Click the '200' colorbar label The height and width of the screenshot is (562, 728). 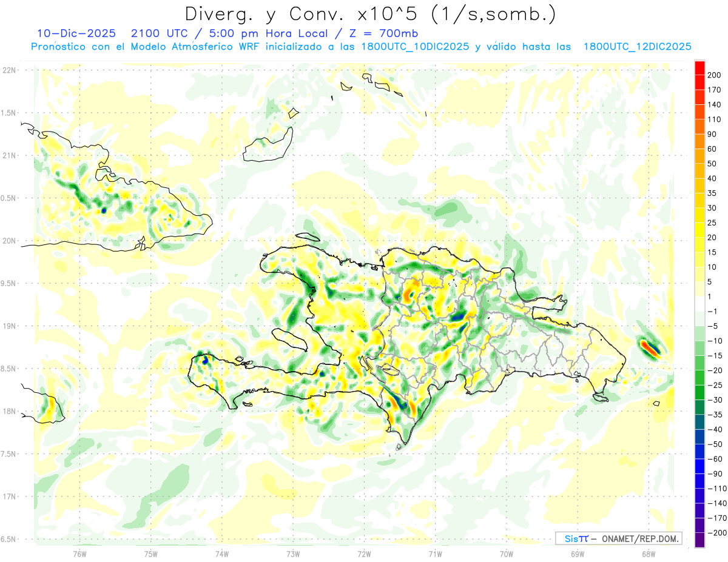coord(715,75)
